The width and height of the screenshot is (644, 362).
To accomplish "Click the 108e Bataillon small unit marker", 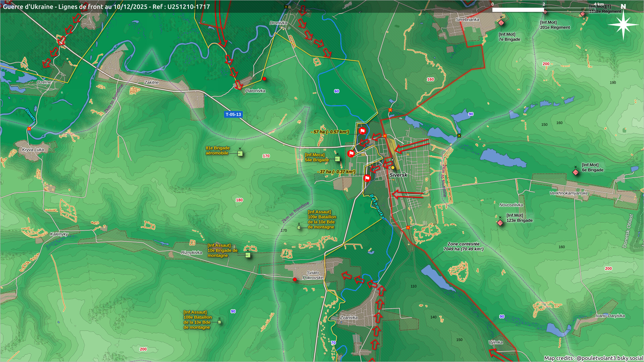I will (x=219, y=322).
